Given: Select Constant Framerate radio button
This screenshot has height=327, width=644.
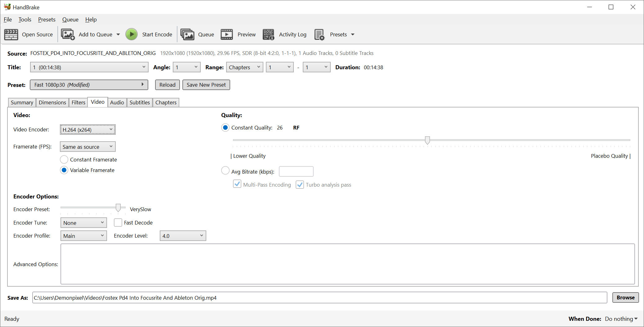Looking at the screenshot, I should (x=64, y=160).
